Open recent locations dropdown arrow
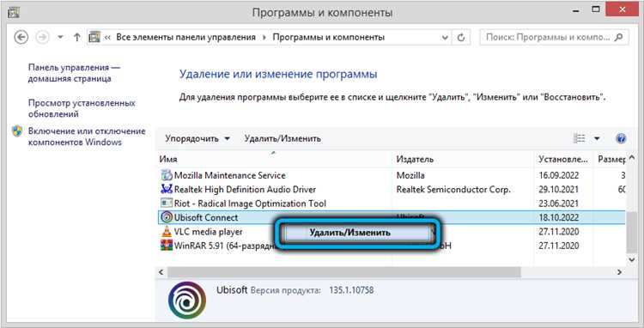Screen dimensions: 644x328 [60, 38]
